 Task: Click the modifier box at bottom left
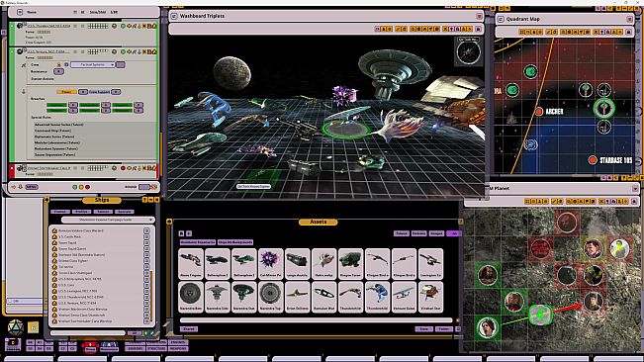13,344
